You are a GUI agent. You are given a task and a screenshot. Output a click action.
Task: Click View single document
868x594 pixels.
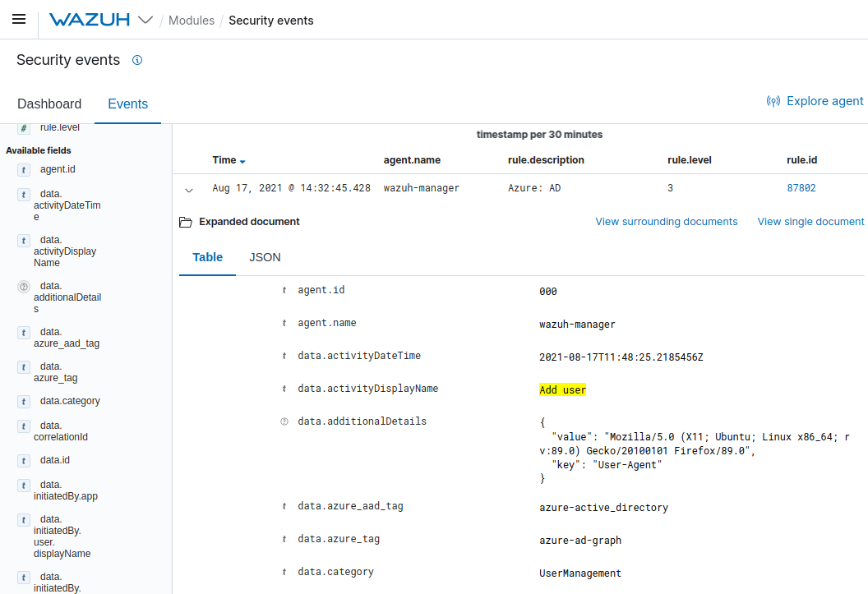[x=810, y=221]
